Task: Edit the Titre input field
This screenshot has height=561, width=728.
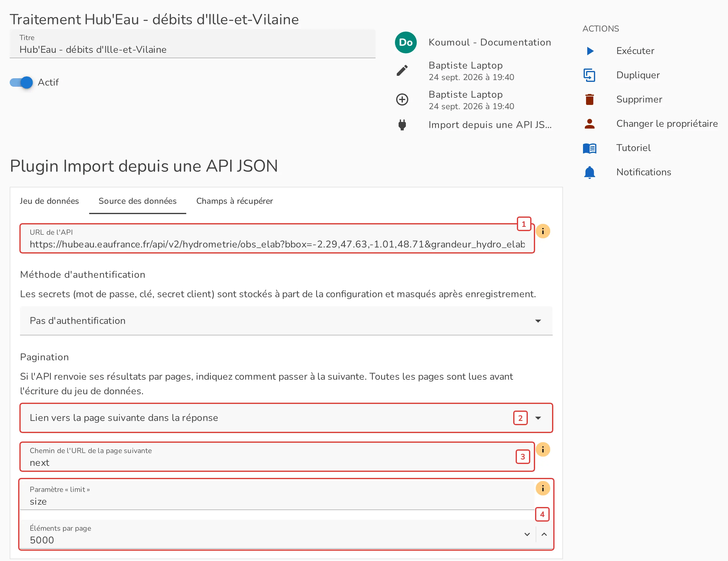Action: click(x=192, y=44)
